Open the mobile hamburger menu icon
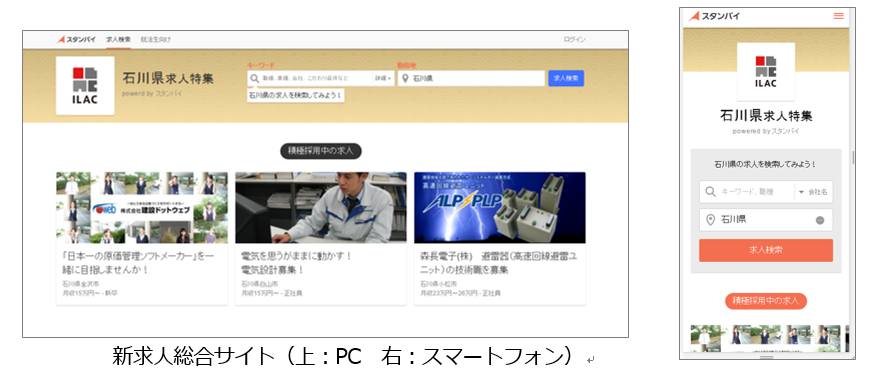 [838, 16]
